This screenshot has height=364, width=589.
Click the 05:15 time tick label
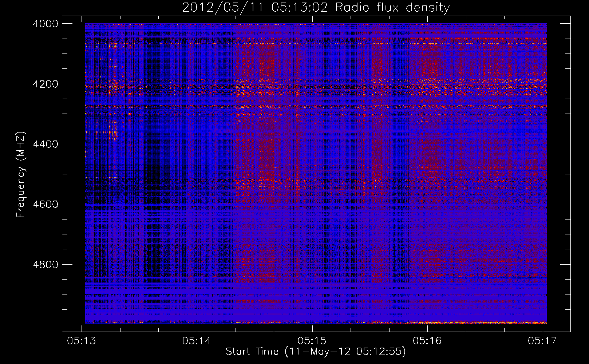point(312,341)
